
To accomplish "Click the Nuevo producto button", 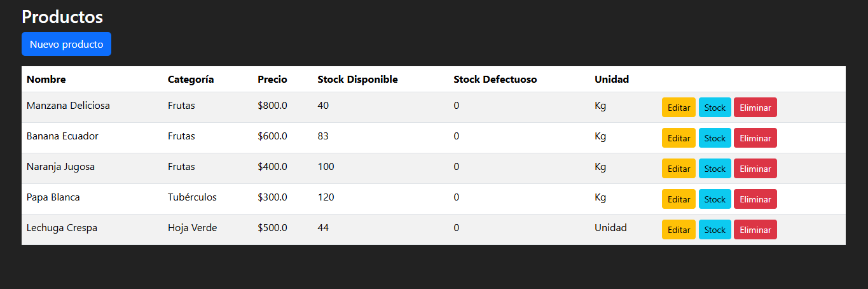I will pos(66,44).
